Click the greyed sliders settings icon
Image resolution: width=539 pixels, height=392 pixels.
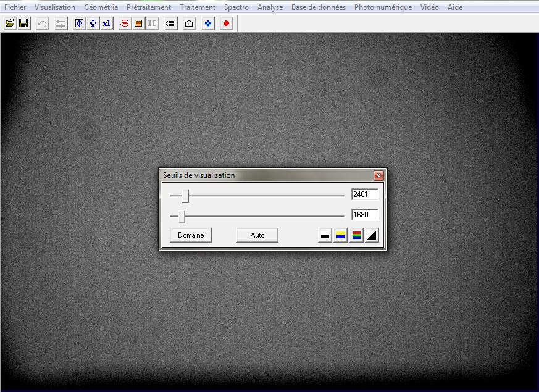coord(61,23)
